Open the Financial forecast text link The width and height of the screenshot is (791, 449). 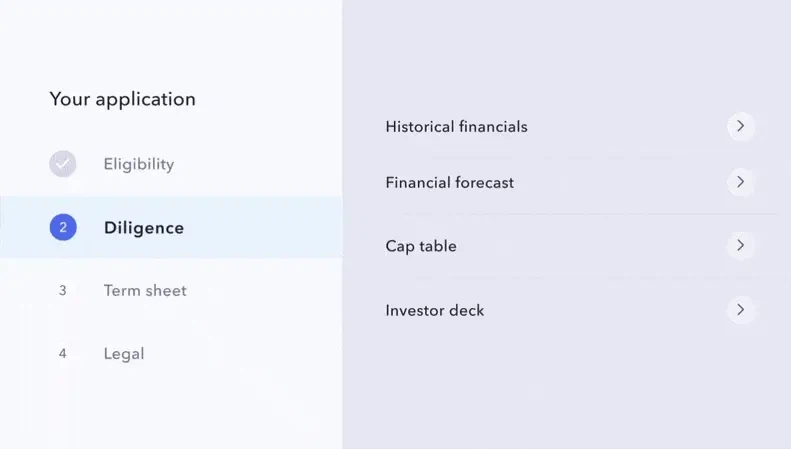tap(449, 183)
